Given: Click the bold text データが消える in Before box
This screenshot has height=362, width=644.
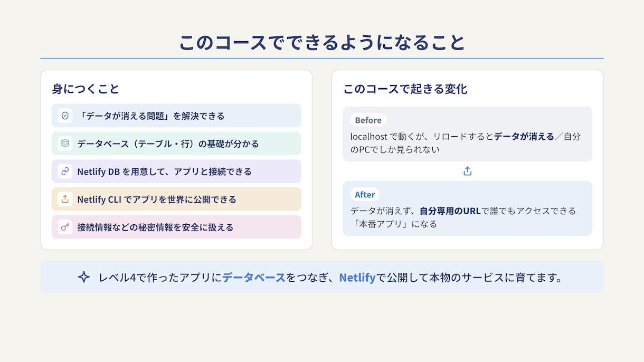Looking at the screenshot, I should tap(524, 137).
